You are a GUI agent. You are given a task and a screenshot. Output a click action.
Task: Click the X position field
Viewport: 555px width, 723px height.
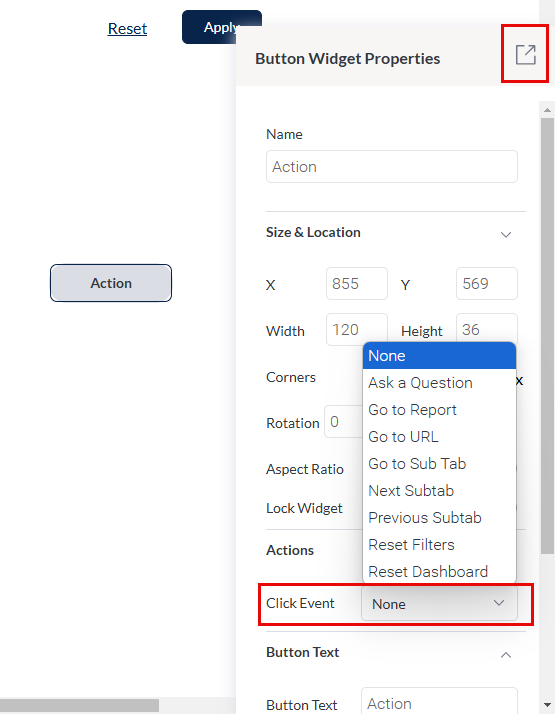click(357, 284)
